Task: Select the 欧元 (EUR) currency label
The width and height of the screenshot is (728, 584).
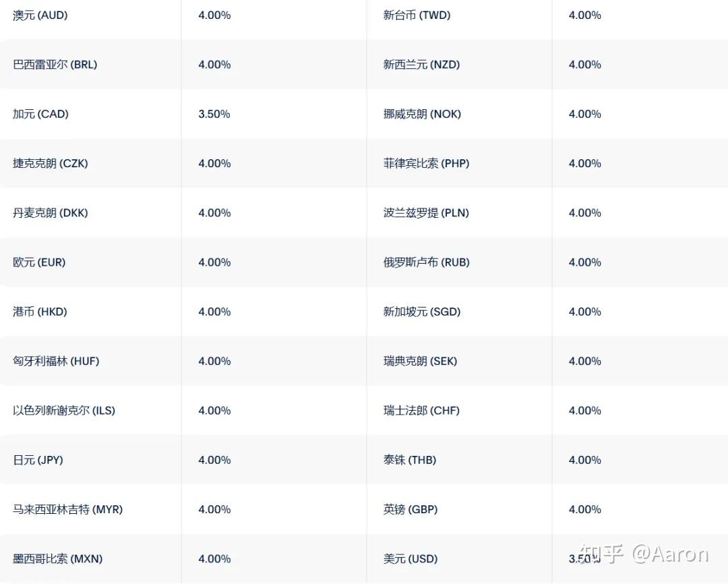Action: pyautogui.click(x=39, y=262)
